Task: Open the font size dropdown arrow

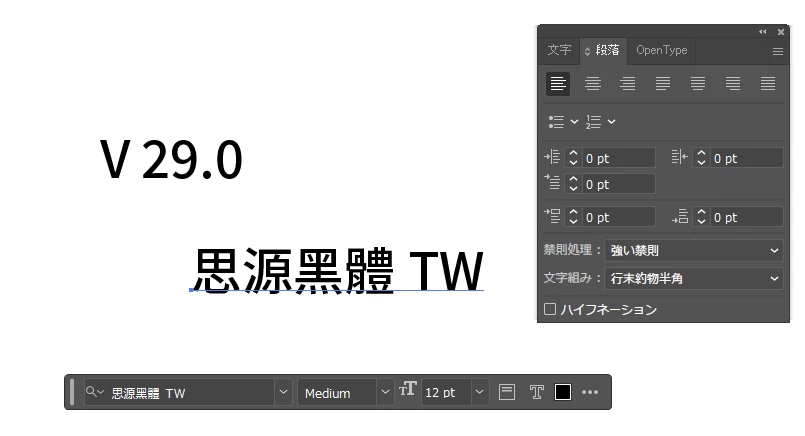Action: (x=479, y=392)
